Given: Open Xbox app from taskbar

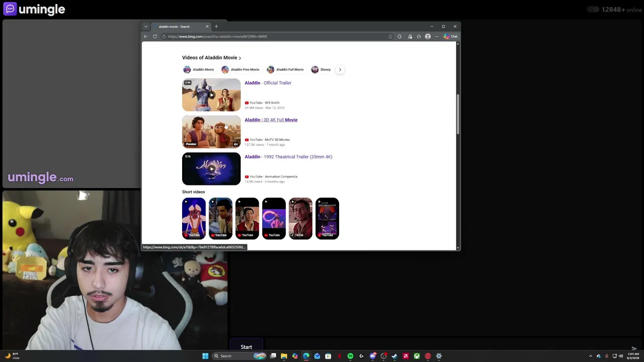Looking at the screenshot, I should 417,356.
